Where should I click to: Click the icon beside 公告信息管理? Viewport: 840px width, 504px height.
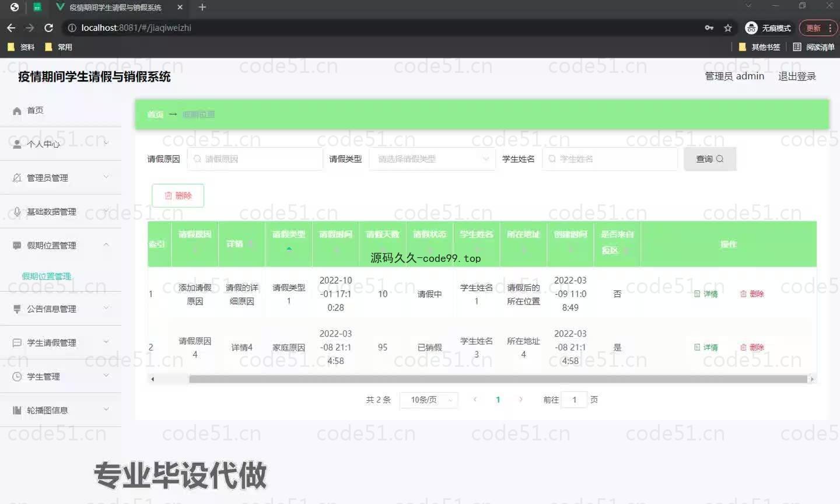[17, 309]
